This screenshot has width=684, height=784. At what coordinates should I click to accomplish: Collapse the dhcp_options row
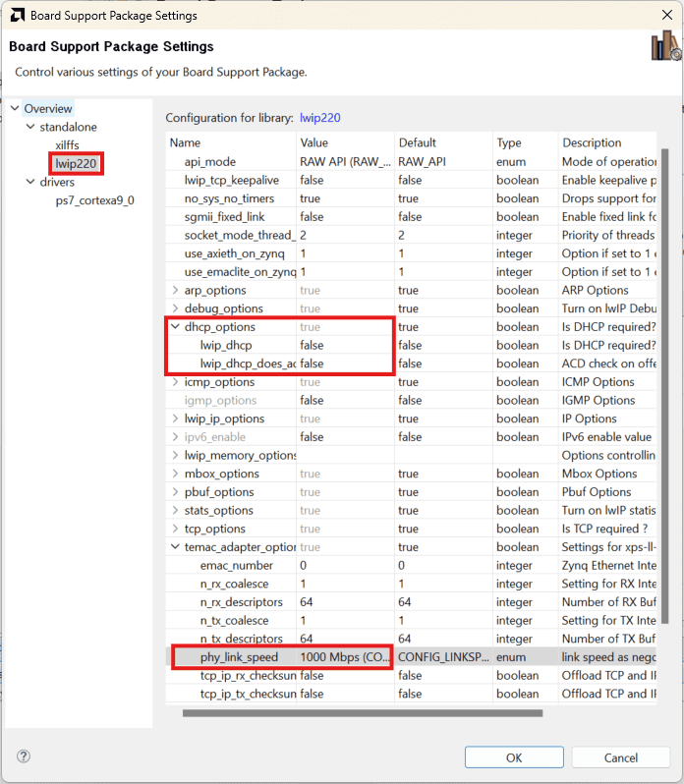[176, 327]
